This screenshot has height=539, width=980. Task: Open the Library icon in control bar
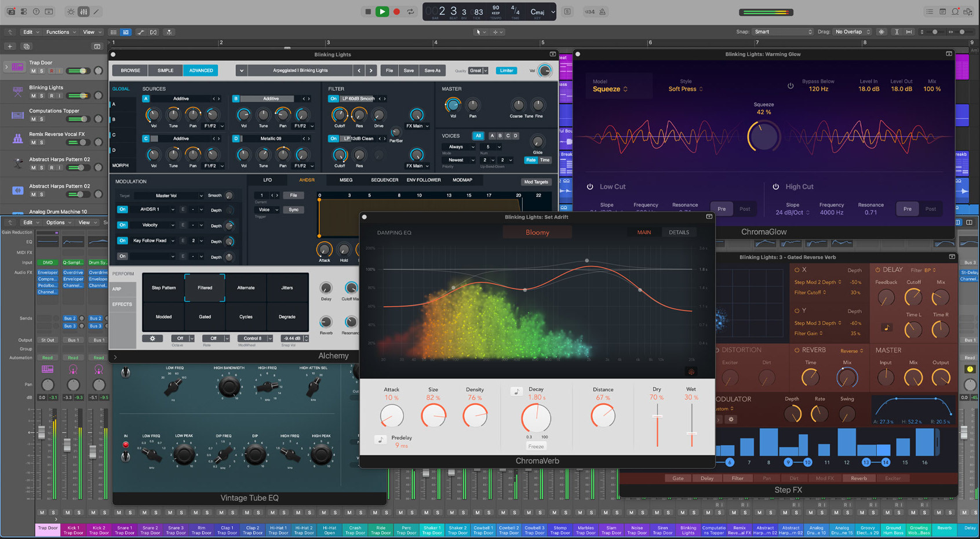(10, 12)
